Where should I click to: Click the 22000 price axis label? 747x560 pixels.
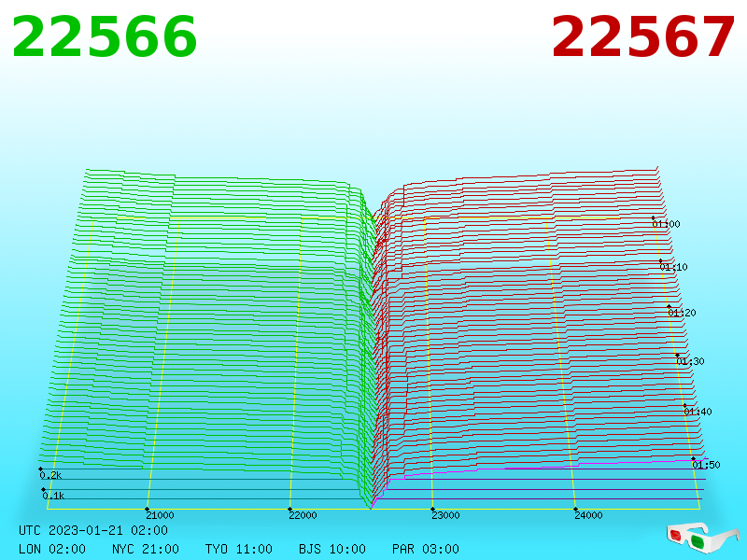point(303,515)
